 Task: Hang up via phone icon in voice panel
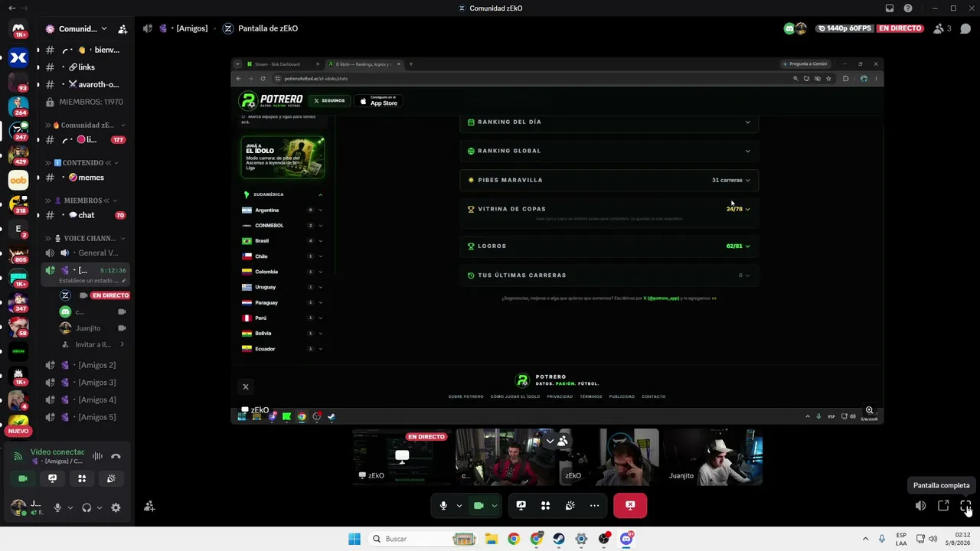116,456
